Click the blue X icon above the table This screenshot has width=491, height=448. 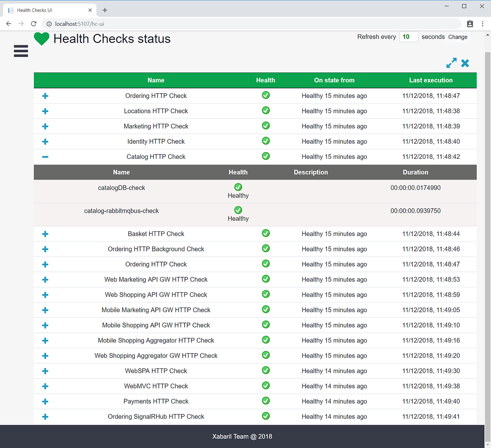[x=465, y=63]
